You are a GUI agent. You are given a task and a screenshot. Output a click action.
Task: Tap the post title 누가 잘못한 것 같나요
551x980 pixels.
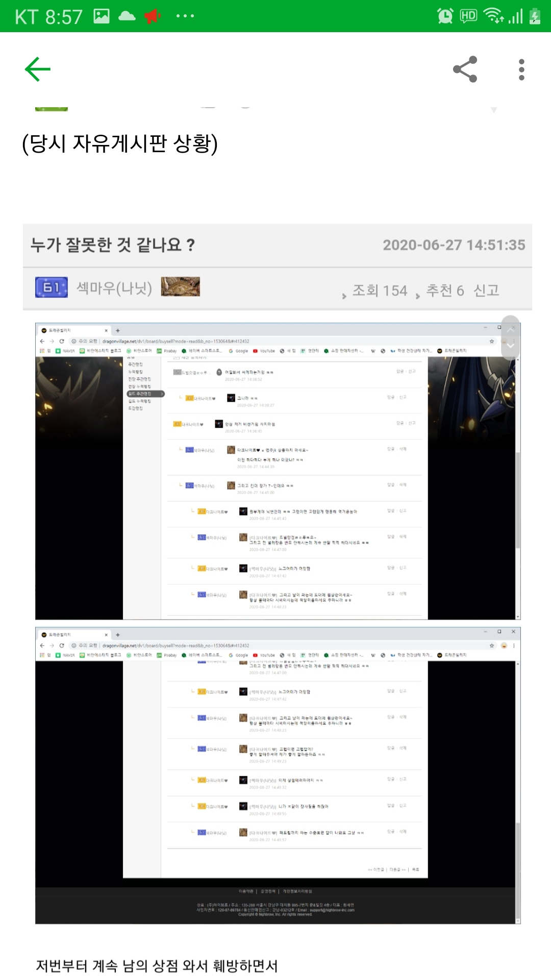(x=113, y=245)
